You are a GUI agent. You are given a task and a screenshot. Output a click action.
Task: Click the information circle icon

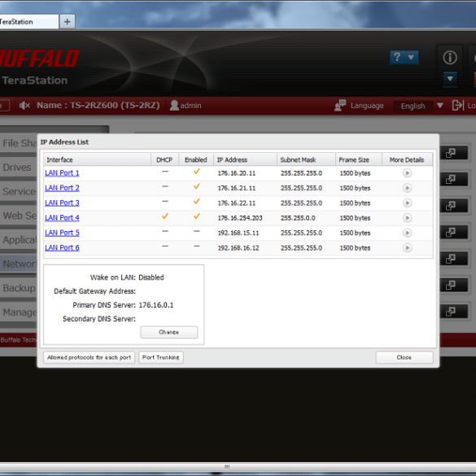pos(450,58)
